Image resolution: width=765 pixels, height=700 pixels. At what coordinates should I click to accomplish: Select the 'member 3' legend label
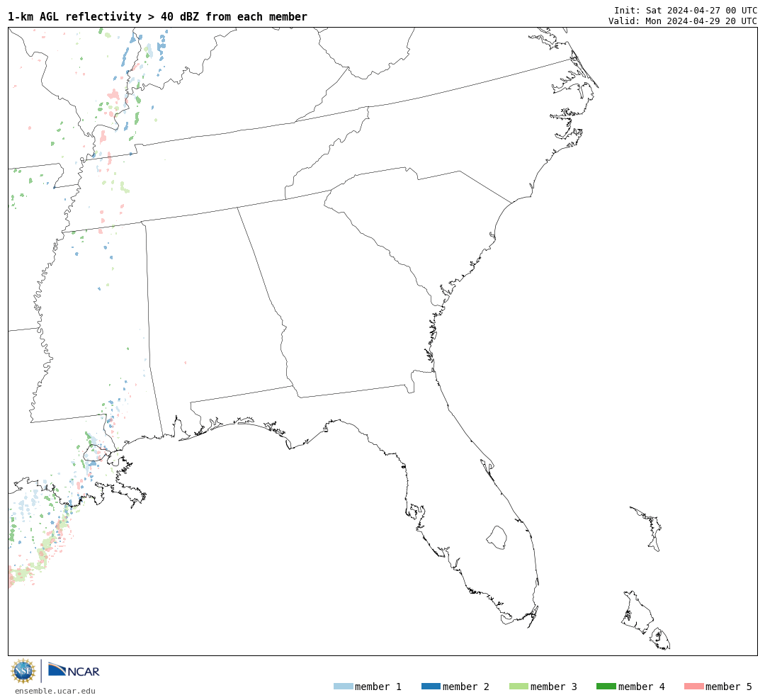(x=554, y=687)
